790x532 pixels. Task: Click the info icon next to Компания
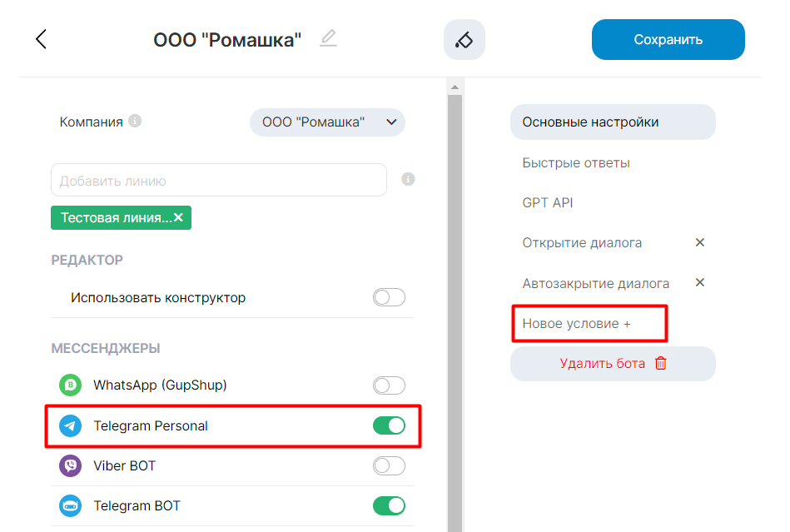135,122
